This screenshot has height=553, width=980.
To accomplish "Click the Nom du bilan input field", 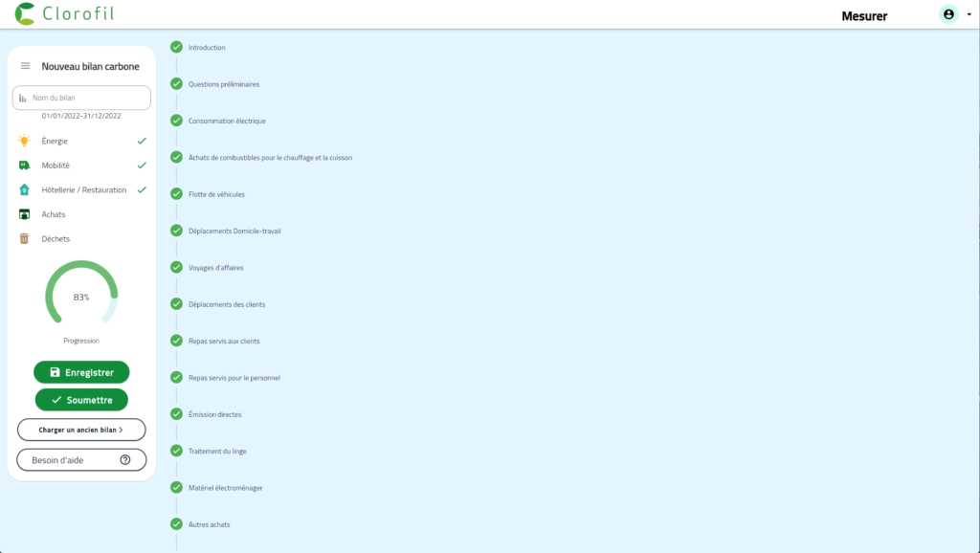I will [x=86, y=98].
